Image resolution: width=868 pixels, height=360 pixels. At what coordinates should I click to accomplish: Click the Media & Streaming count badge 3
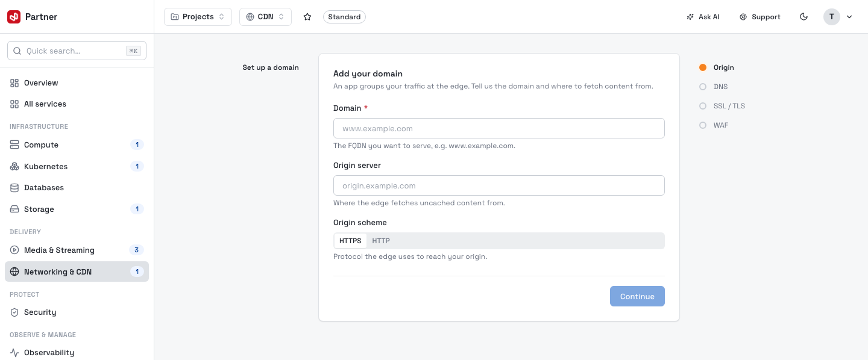point(136,250)
